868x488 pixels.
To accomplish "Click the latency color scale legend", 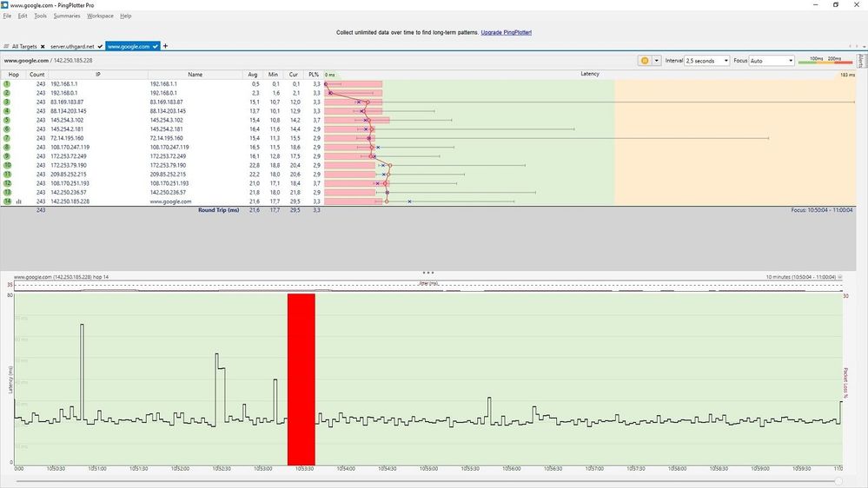I will (x=825, y=60).
